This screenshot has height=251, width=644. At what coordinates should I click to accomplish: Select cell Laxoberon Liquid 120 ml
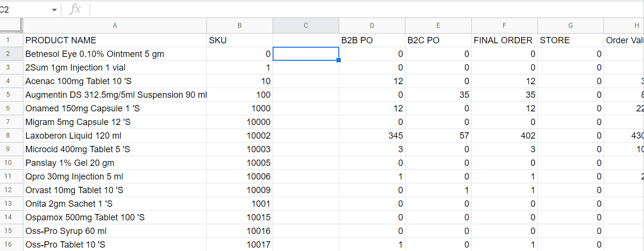coord(115,136)
